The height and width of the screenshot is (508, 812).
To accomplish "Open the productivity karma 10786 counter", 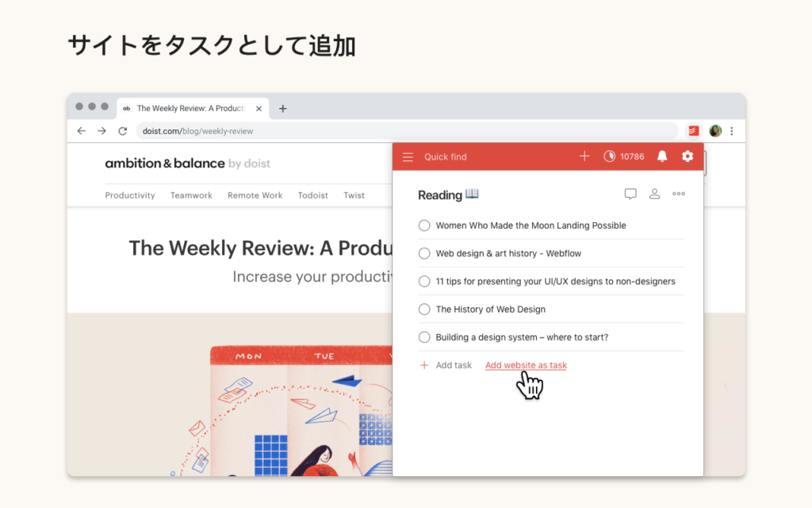I will (624, 156).
